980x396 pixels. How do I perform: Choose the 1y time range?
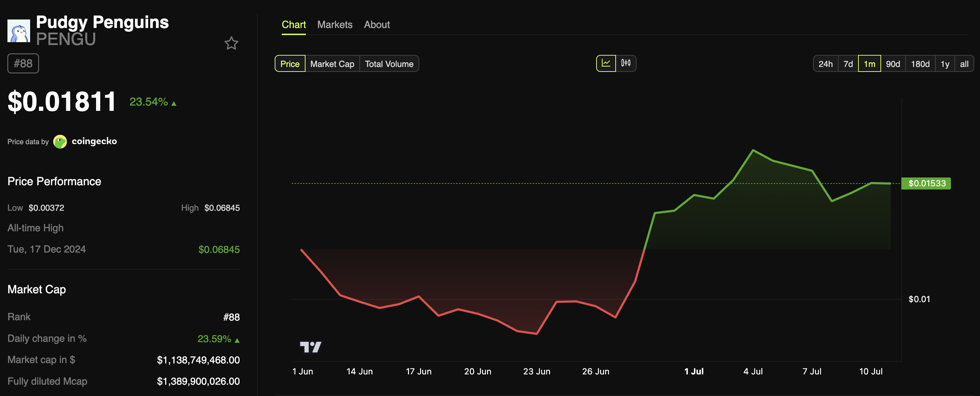[x=945, y=64]
